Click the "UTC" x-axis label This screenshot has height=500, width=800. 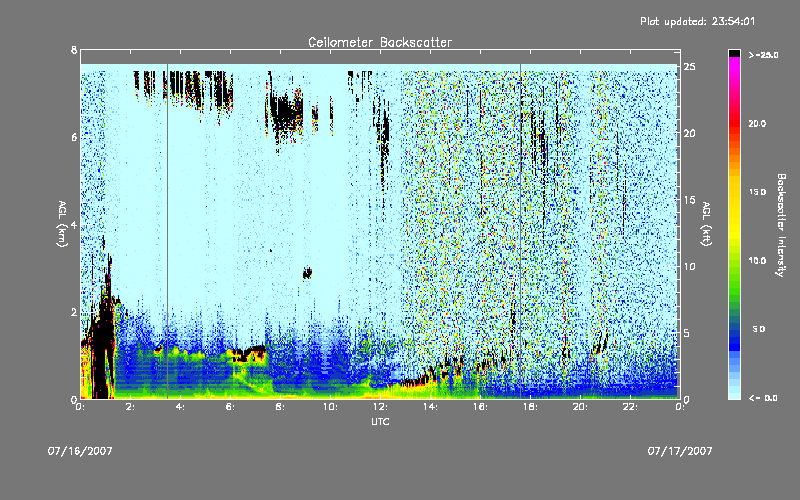380,421
